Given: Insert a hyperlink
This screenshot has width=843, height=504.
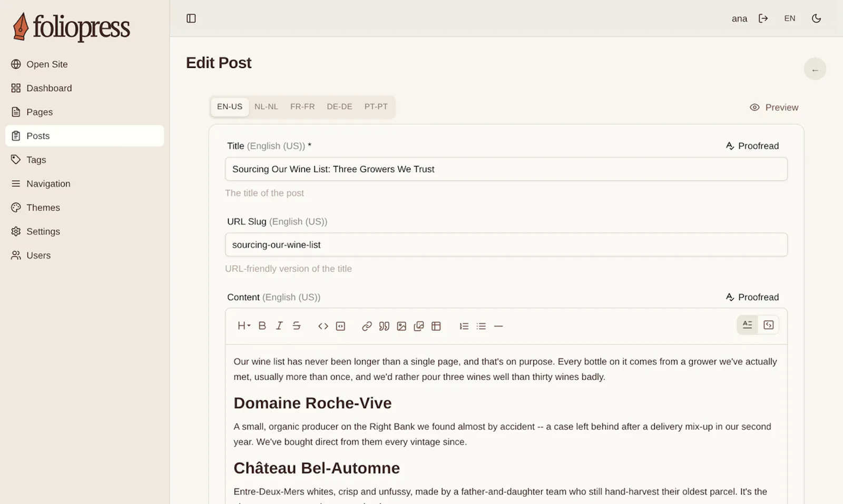Looking at the screenshot, I should click(x=367, y=326).
